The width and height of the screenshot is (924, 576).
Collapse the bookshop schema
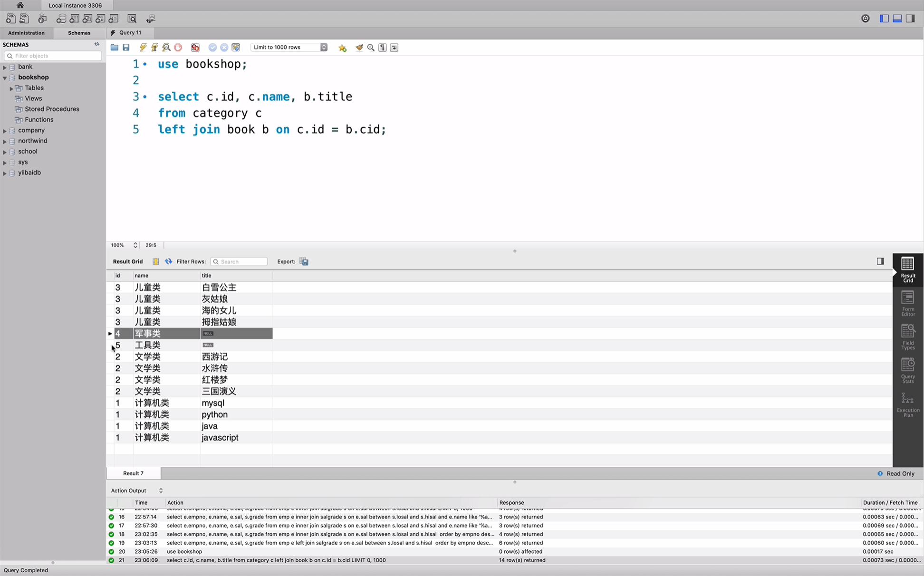[x=5, y=77]
